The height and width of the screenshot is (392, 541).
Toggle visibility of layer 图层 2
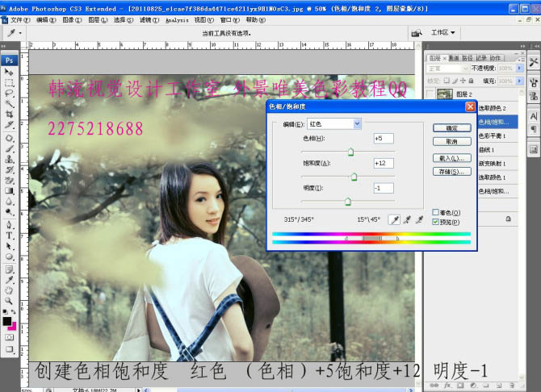[430, 94]
